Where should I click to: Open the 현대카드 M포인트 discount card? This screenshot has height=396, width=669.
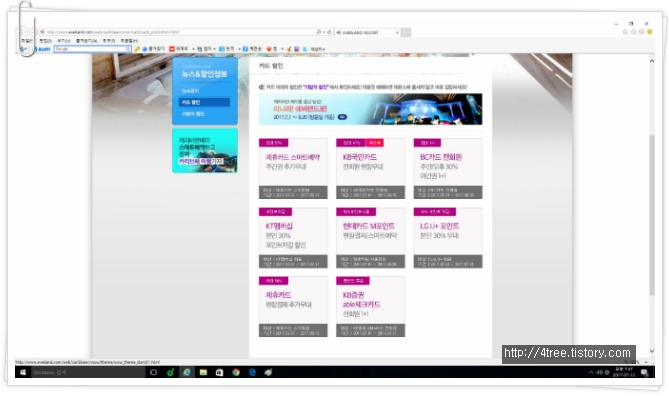(x=370, y=238)
